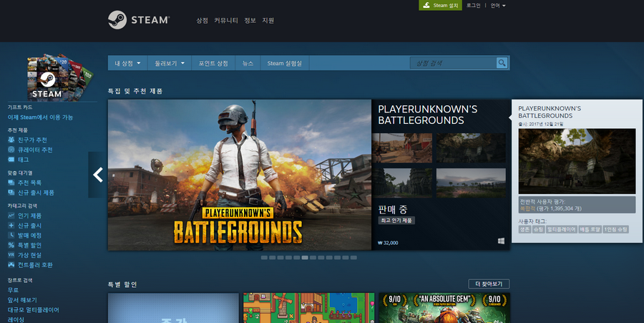The height and width of the screenshot is (323, 644).
Task: Click the 무료 genre link
Action: coord(13,290)
